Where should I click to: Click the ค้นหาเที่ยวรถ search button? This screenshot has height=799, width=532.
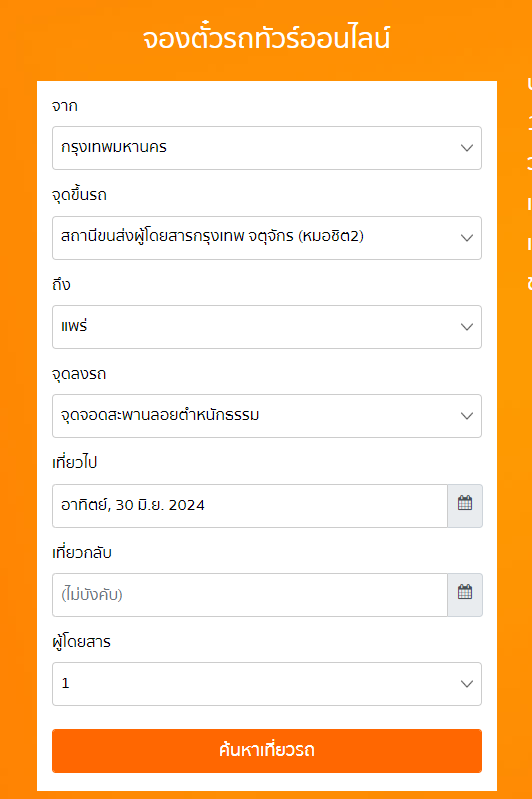coord(267,751)
